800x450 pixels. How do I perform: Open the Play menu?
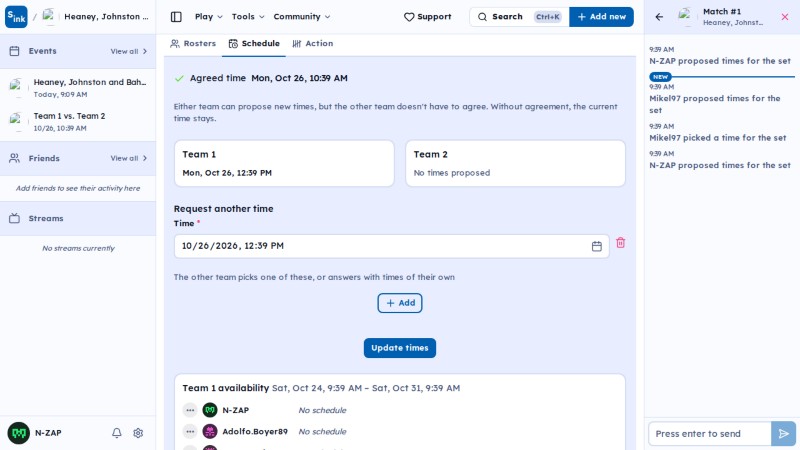pos(209,17)
